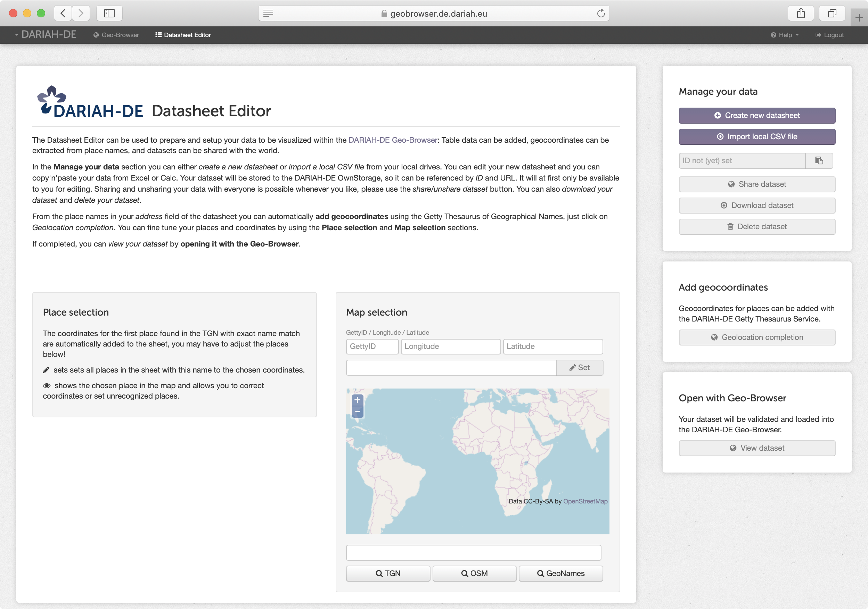Screen dimensions: 868x609
Task: Add a new tab with plus icon
Action: (x=859, y=18)
